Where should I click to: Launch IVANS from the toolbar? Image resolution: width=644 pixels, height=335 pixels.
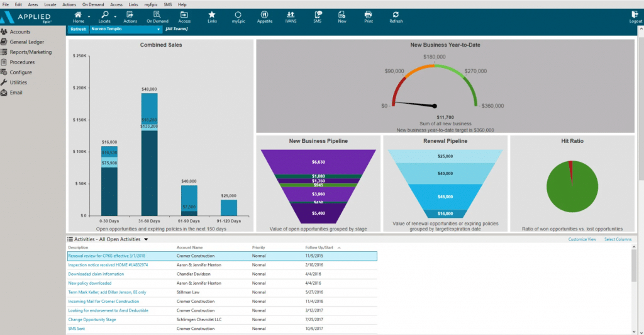(x=291, y=15)
